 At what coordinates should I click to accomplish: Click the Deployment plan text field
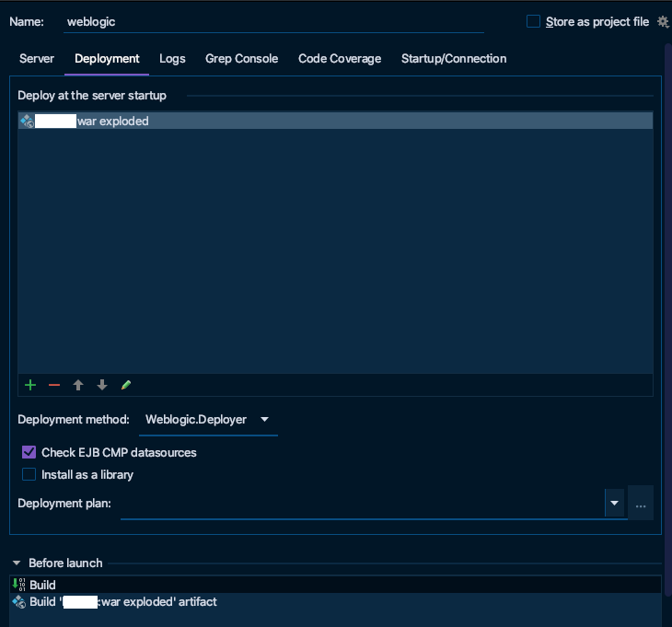point(363,504)
